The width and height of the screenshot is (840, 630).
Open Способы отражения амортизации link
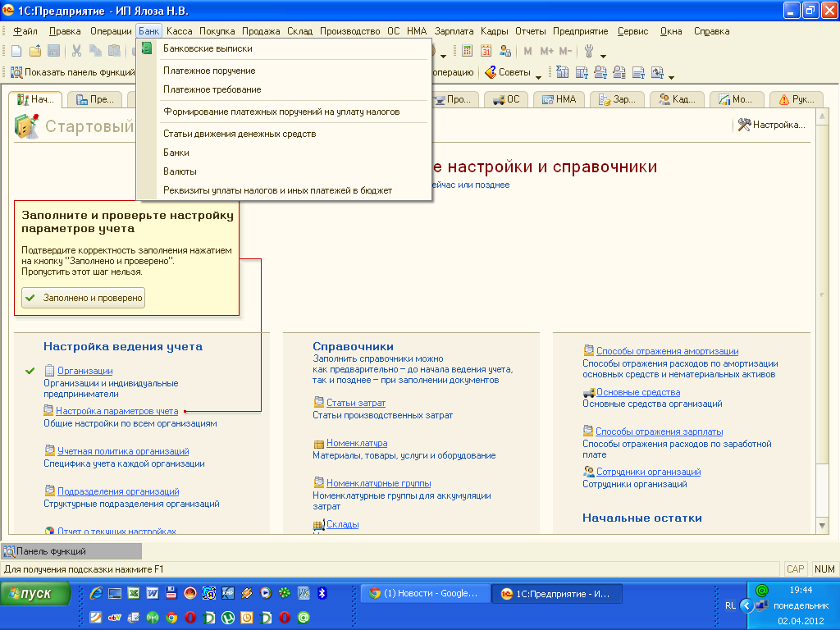pyautogui.click(x=668, y=351)
